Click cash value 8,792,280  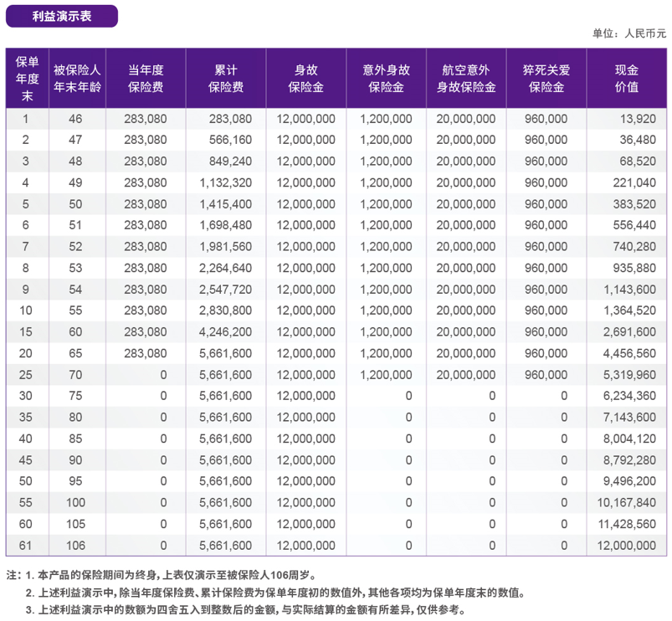point(630,459)
